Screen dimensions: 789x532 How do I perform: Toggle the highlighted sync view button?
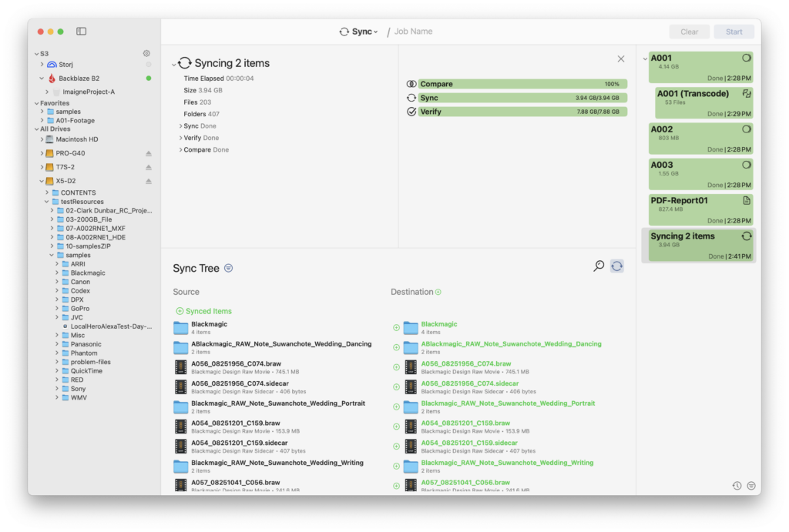coord(616,266)
